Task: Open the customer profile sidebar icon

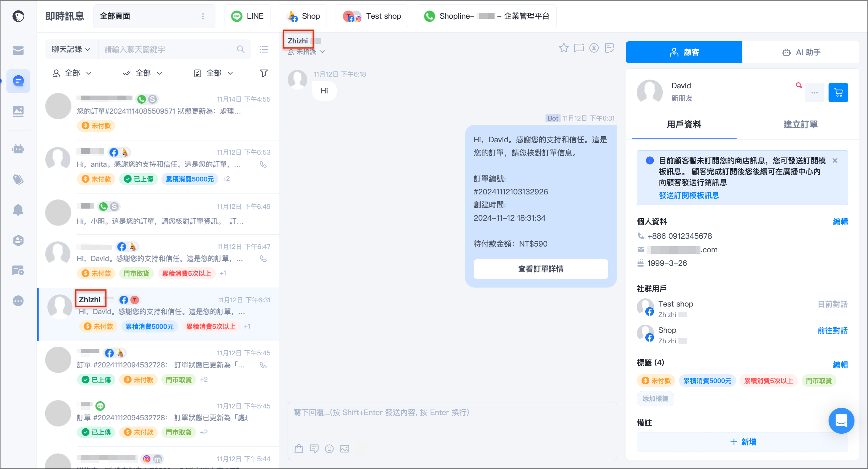Action: 18,240
